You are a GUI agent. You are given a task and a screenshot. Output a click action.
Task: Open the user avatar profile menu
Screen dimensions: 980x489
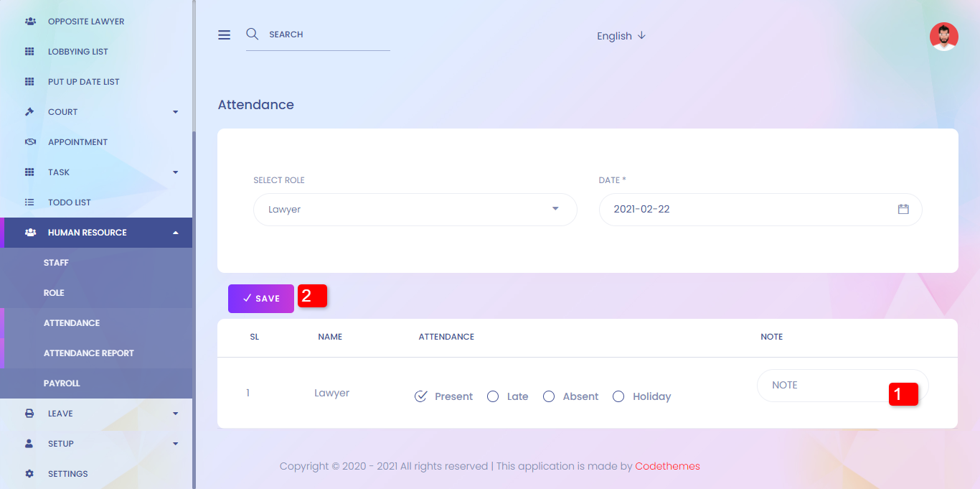943,37
